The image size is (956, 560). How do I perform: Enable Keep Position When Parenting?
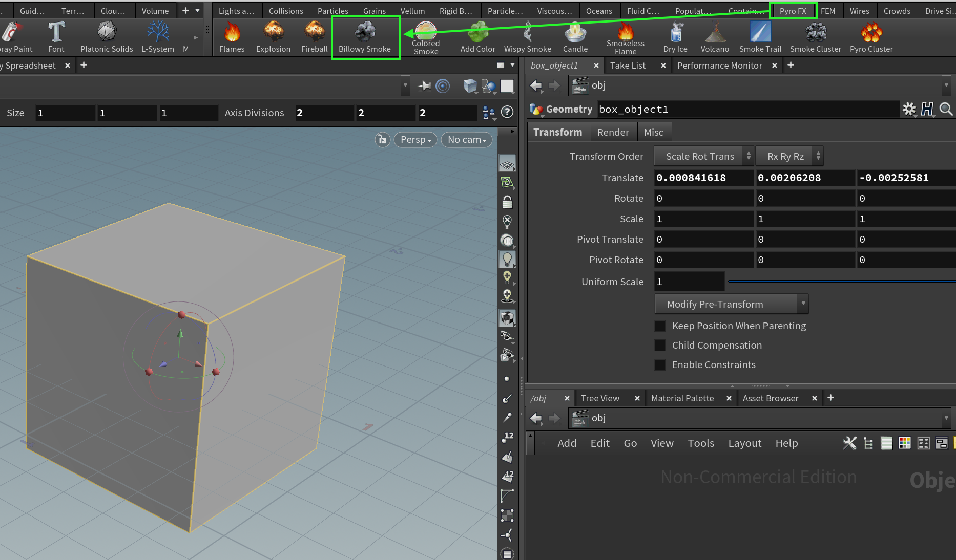(x=659, y=326)
